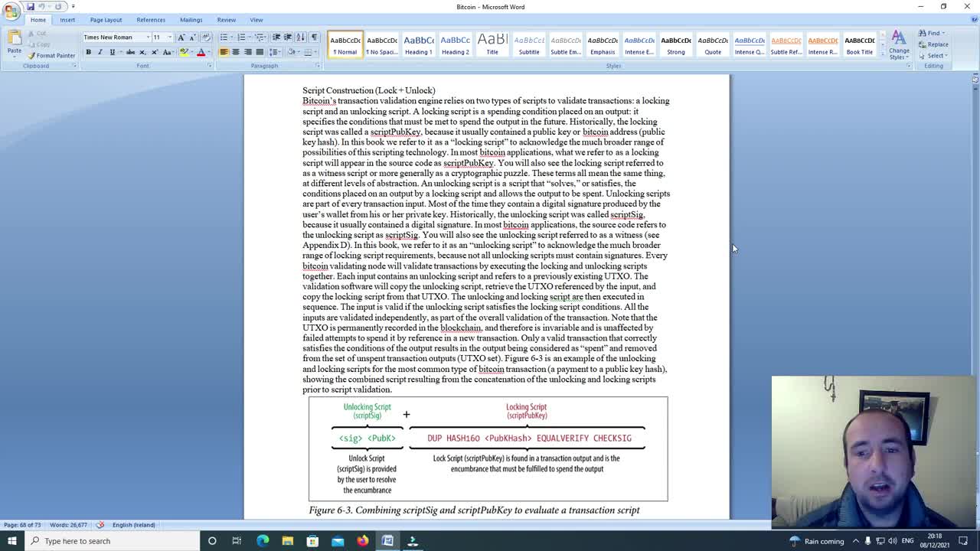Toggle Italic formatting

(x=100, y=52)
